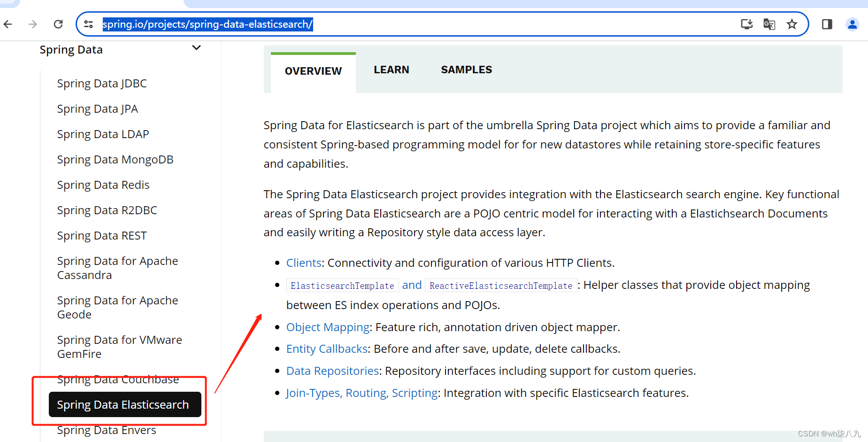Open Spring Data LDAP project
868x442 pixels.
103,134
